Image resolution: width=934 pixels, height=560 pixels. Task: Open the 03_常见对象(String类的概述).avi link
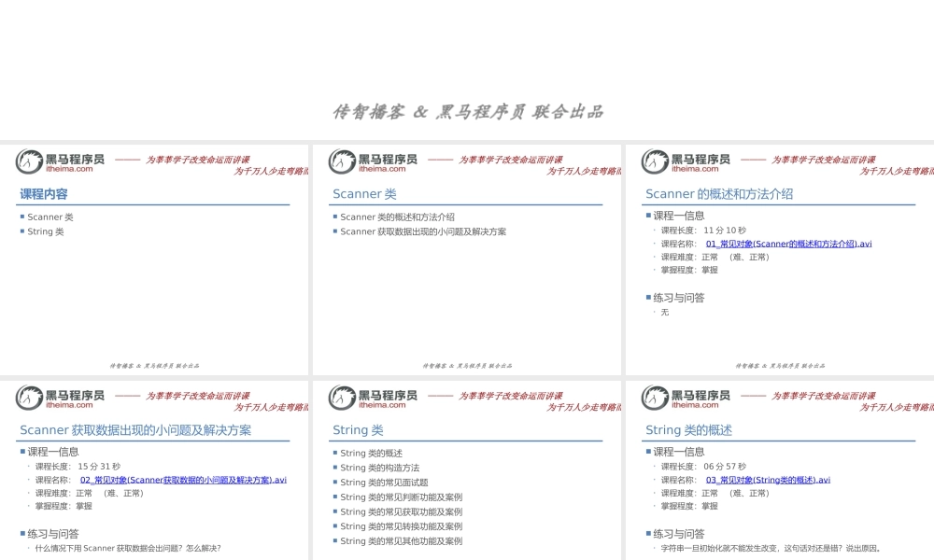pos(766,479)
